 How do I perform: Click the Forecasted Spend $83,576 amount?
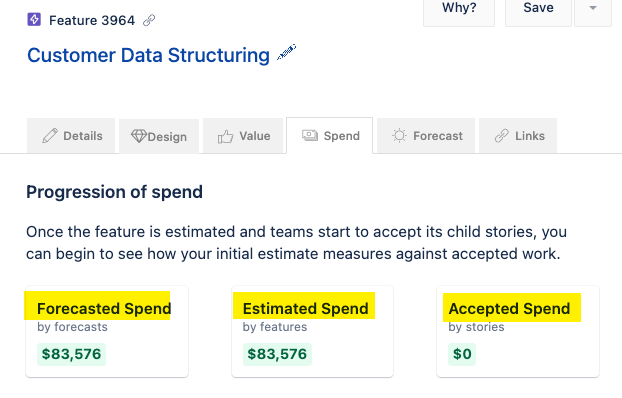(71, 354)
